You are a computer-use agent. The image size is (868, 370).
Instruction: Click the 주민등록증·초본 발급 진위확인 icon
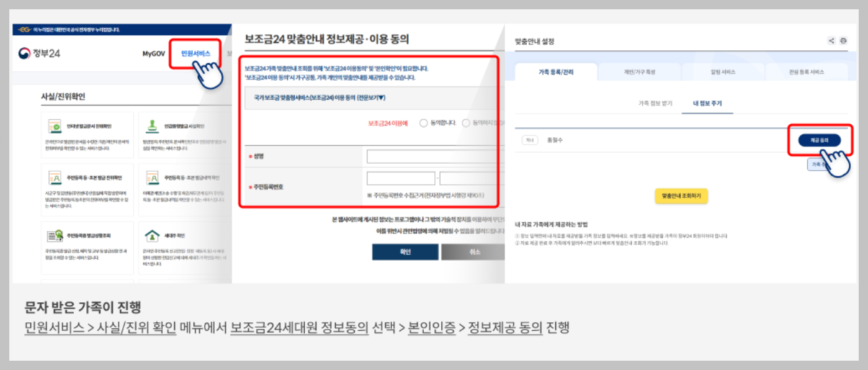point(56,178)
